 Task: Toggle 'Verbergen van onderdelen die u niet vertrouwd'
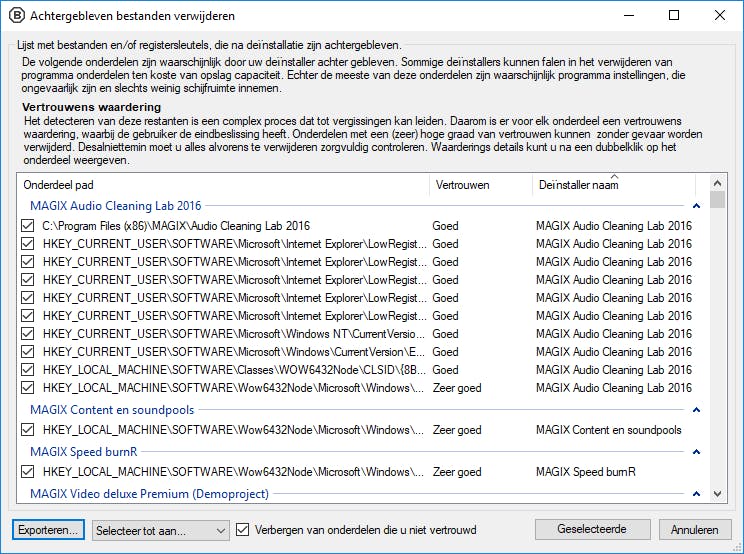243,530
